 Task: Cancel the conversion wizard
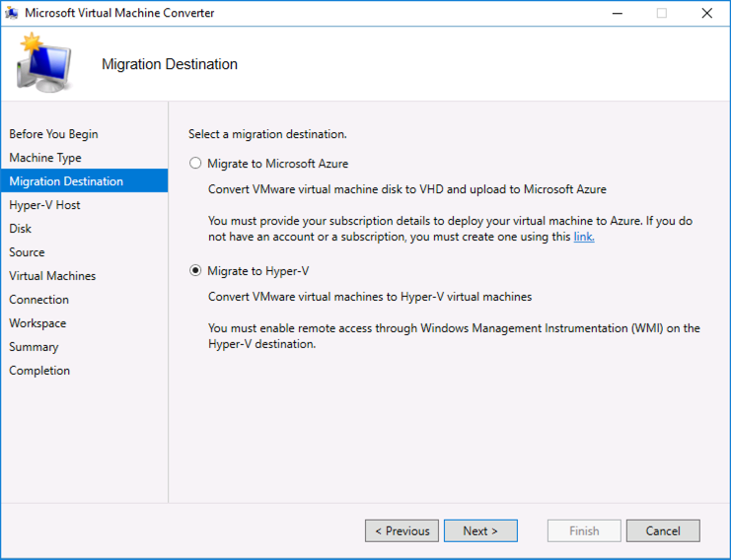pyautogui.click(x=663, y=531)
